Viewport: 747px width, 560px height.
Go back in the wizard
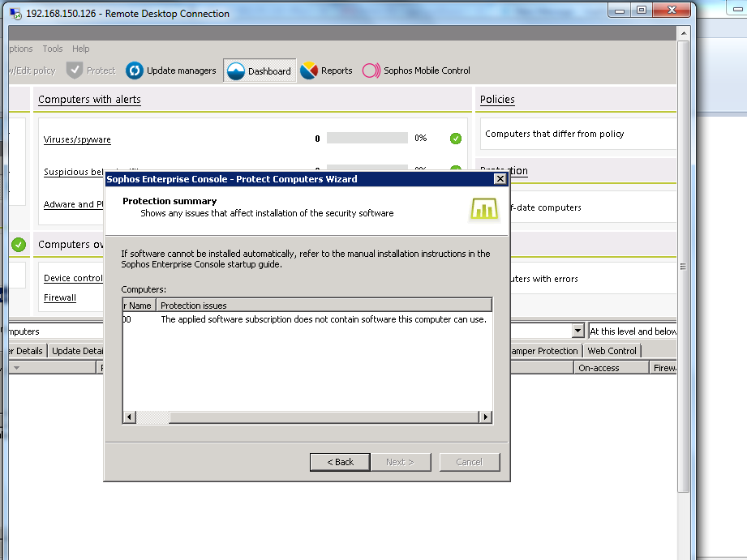tap(340, 462)
